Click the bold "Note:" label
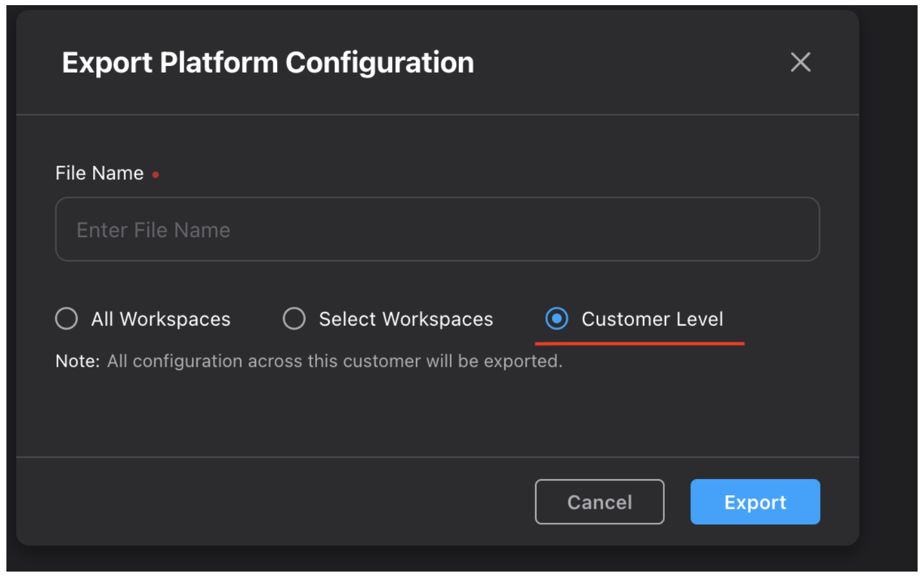The height and width of the screenshot is (578, 924). 78,361
